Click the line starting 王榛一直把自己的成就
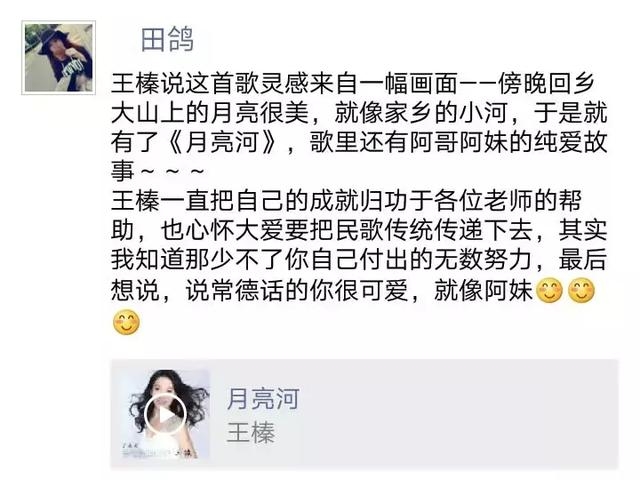The height and width of the screenshot is (480, 640). click(347, 200)
